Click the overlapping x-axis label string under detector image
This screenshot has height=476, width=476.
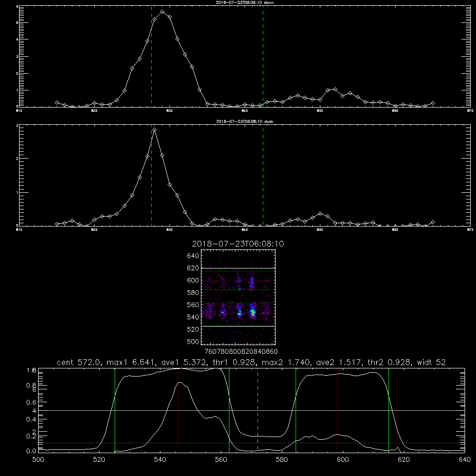(241, 352)
